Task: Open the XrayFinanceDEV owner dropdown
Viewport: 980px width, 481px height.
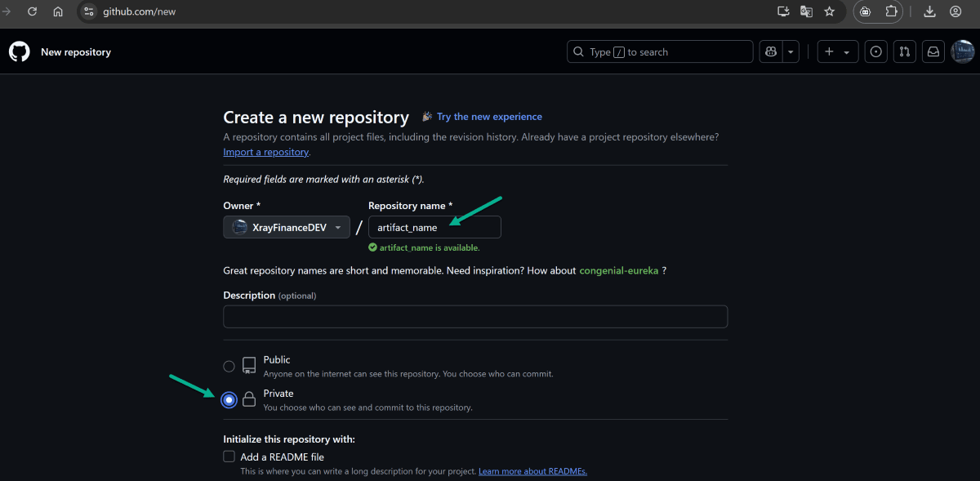Action: click(286, 227)
